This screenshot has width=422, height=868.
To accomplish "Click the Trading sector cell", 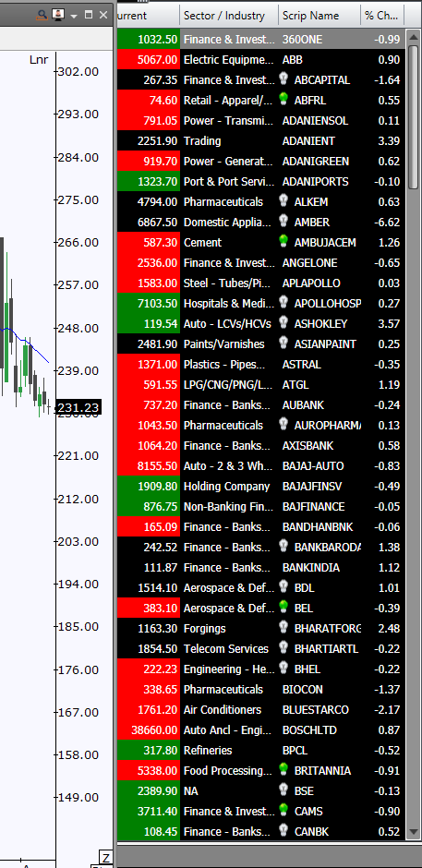I will [229, 140].
